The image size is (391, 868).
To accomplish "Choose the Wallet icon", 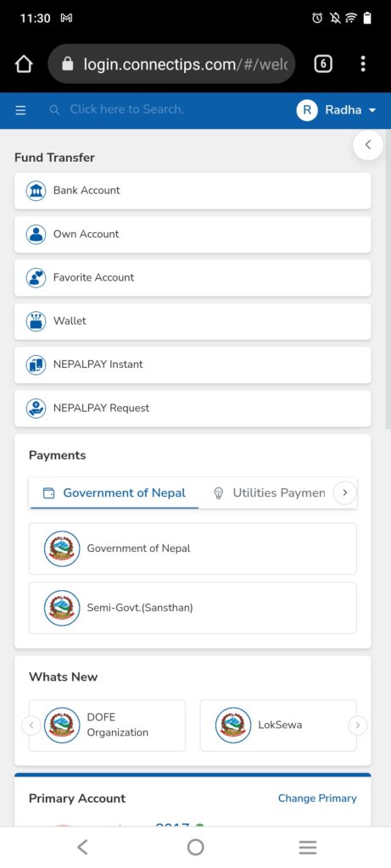I will click(x=36, y=321).
